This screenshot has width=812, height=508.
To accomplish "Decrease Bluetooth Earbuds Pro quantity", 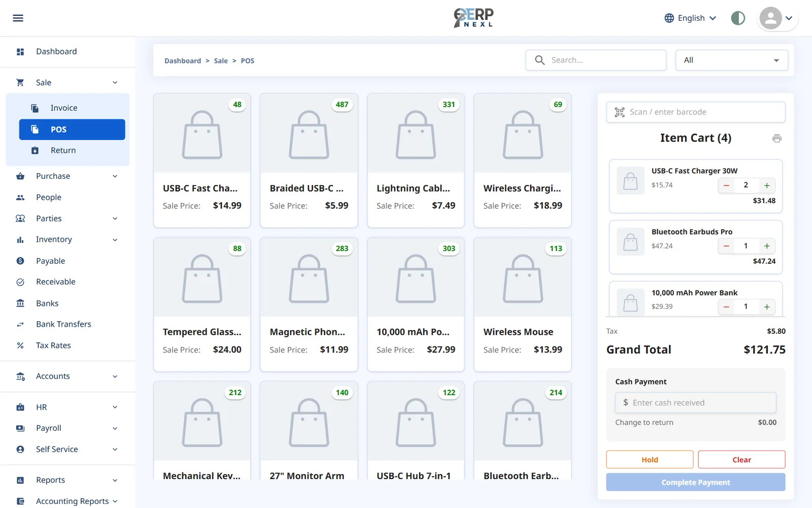I will tap(726, 246).
